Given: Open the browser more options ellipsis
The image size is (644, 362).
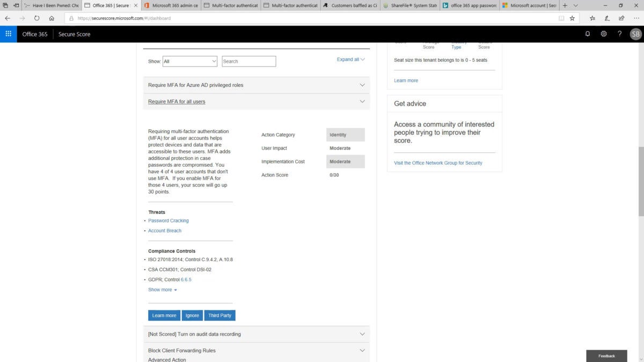Looking at the screenshot, I should point(636,18).
